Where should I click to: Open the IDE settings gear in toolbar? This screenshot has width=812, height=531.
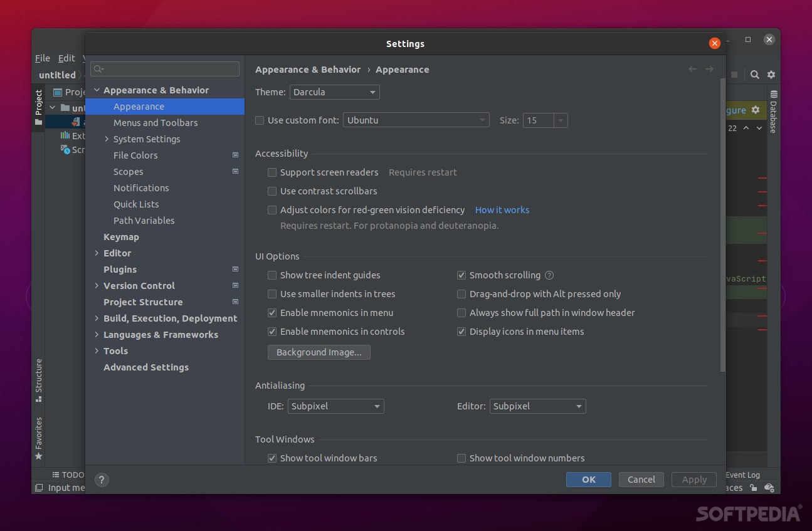771,75
